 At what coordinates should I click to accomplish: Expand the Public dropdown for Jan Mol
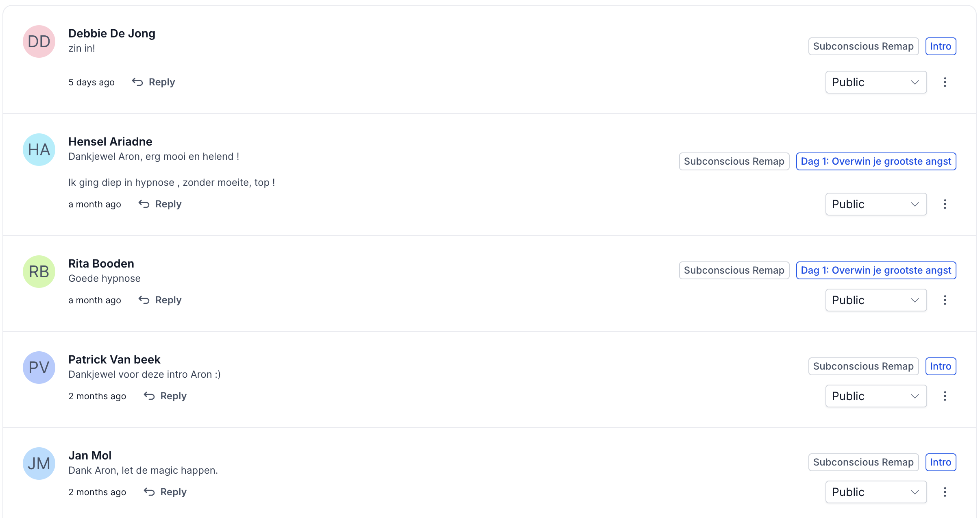876,492
